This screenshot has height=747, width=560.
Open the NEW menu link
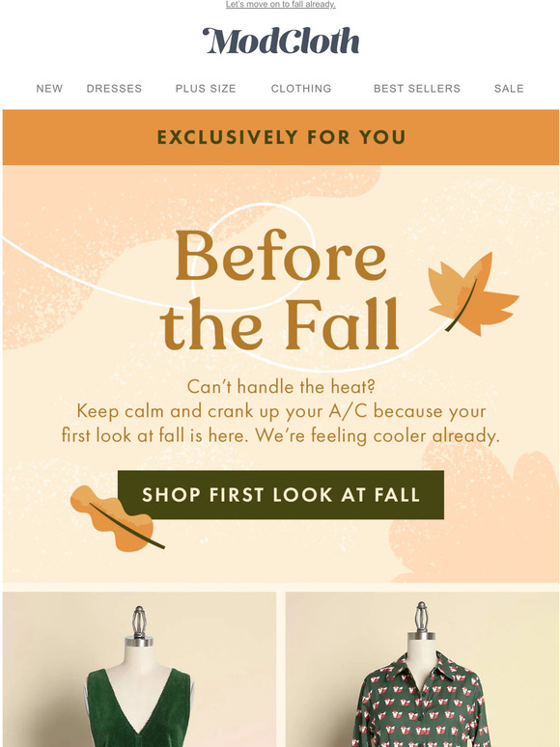pyautogui.click(x=49, y=89)
